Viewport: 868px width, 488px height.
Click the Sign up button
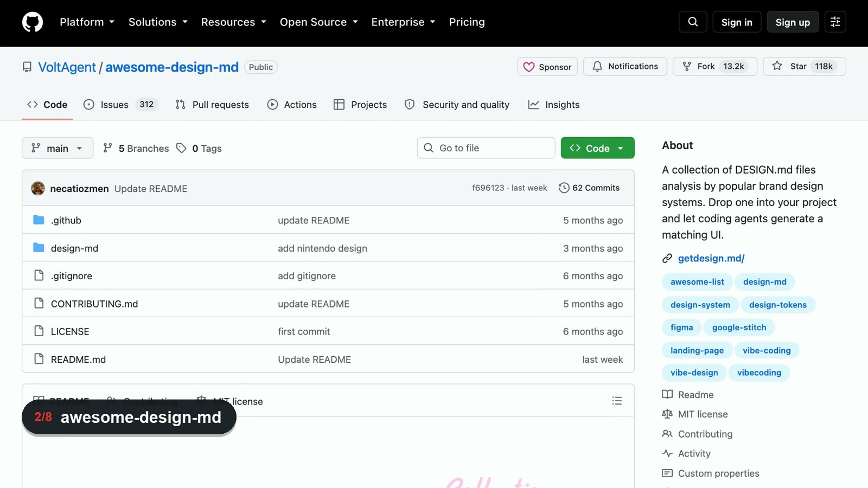793,22
